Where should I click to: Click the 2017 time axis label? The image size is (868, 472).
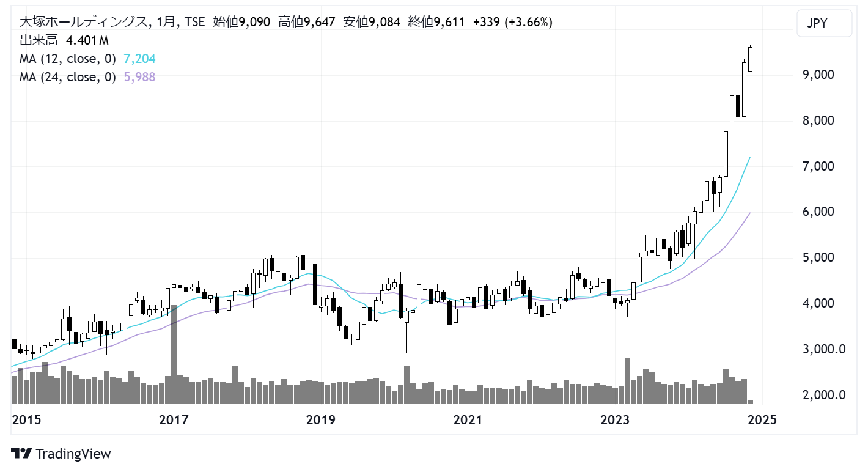click(x=173, y=421)
